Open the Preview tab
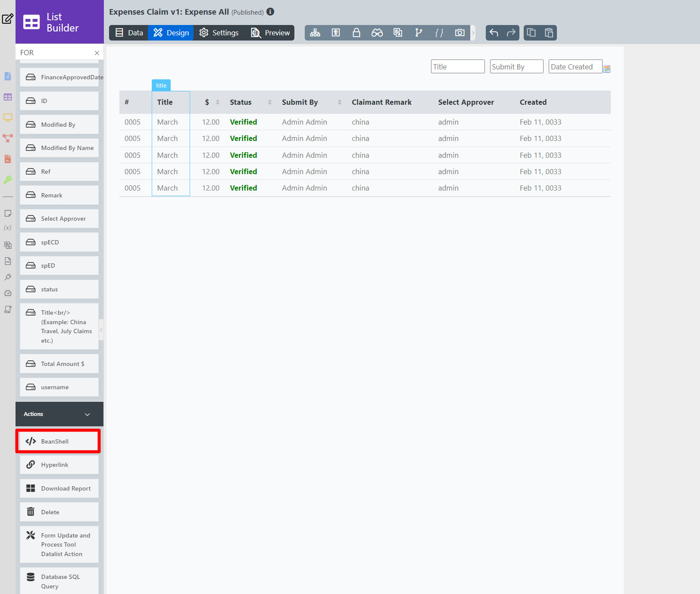Viewport: 700px width, 594px height. click(270, 33)
